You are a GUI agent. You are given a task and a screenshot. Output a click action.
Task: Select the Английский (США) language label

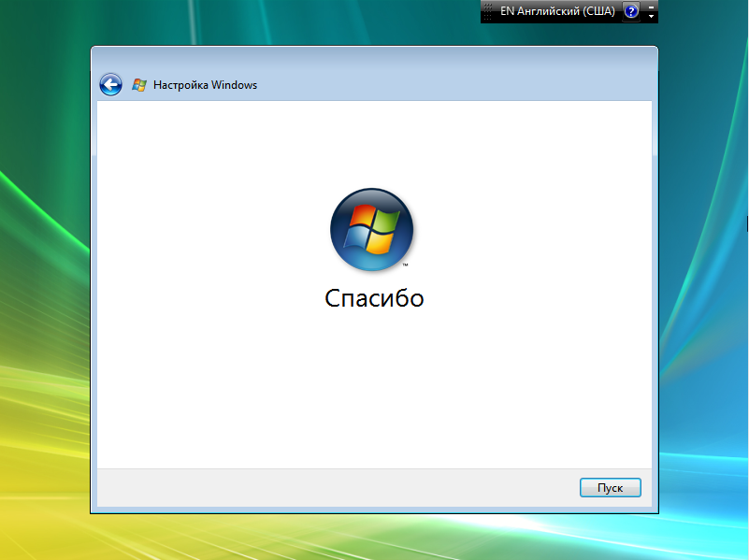point(566,11)
